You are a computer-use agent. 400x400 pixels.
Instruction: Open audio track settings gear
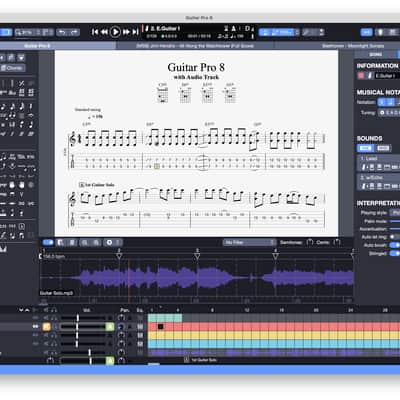(x=110, y=242)
